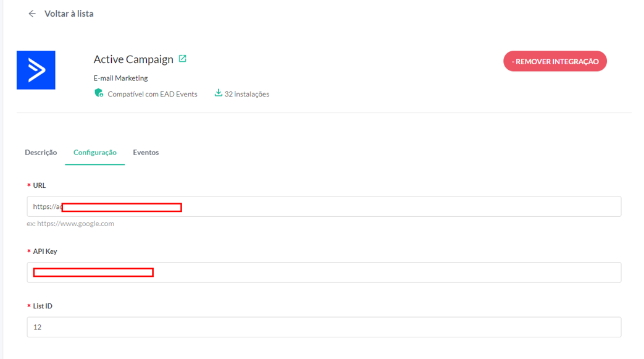Viewport: 644px width, 359px height.
Task: Click Compatível com EAD Events text
Action: (153, 94)
